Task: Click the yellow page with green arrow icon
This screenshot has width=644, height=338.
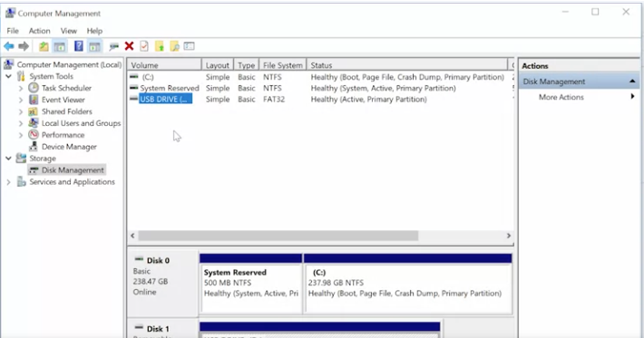Action: click(160, 46)
